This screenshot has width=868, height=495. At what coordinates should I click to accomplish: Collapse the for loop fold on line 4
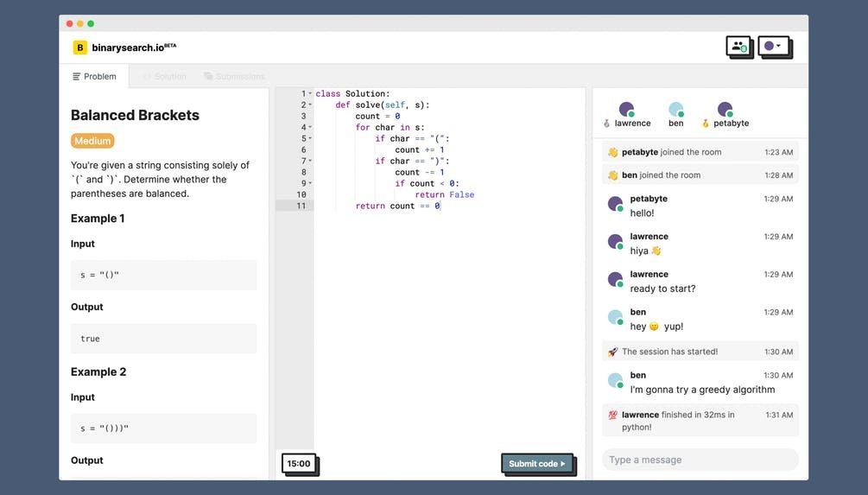[x=310, y=127]
